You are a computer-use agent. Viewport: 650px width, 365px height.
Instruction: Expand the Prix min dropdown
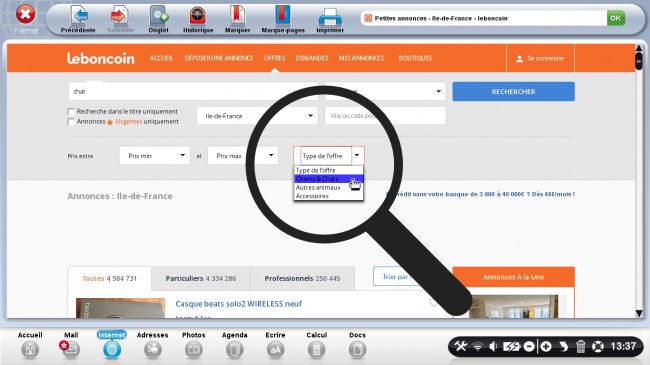155,156
